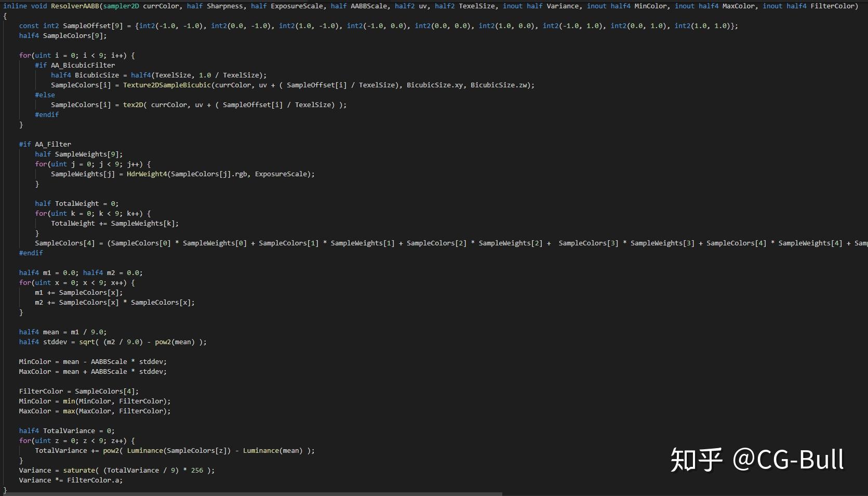The image size is (868, 496).
Task: Click the min function in the MinColor line
Action: tap(69, 401)
